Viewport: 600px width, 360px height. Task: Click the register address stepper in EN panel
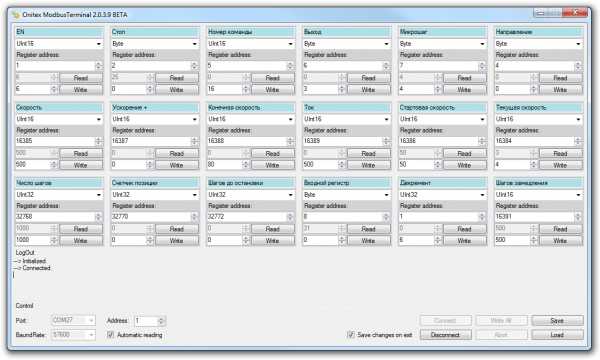(x=99, y=66)
